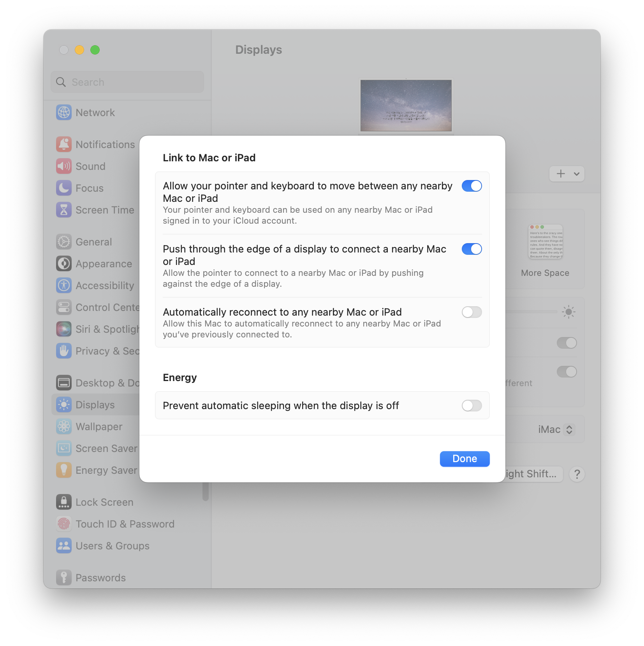644x646 pixels.
Task: Open the Wallpaper flower icon
Action: [x=64, y=427]
